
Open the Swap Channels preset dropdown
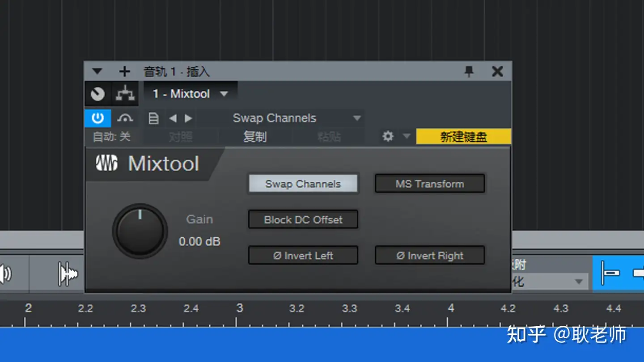point(282,118)
